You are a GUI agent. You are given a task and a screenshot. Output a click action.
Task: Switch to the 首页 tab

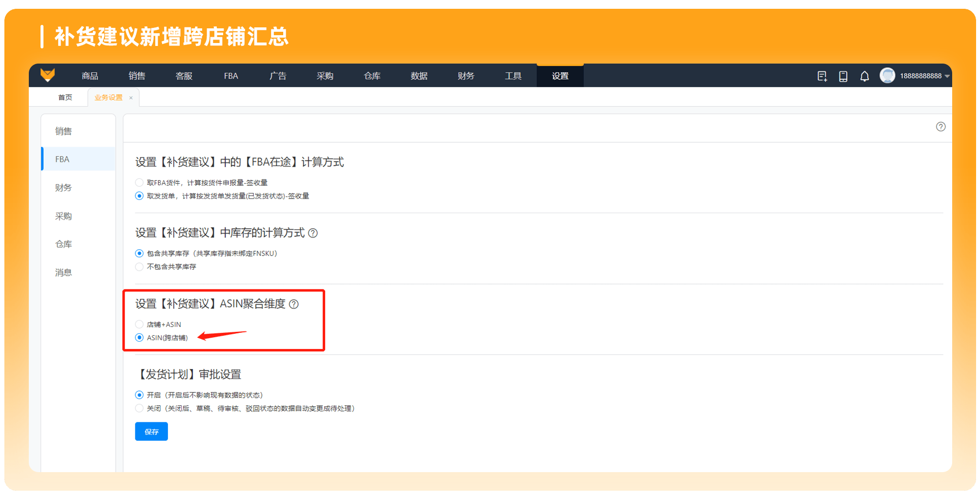click(65, 97)
